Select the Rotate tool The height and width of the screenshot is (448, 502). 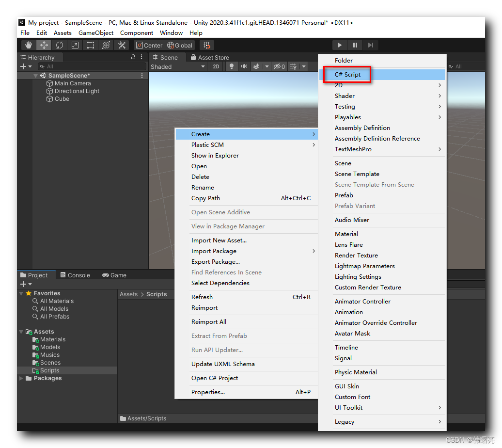point(60,45)
